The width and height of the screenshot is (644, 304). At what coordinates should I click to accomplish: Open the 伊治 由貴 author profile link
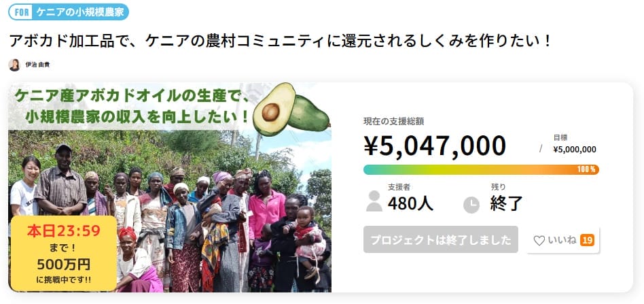37,65
